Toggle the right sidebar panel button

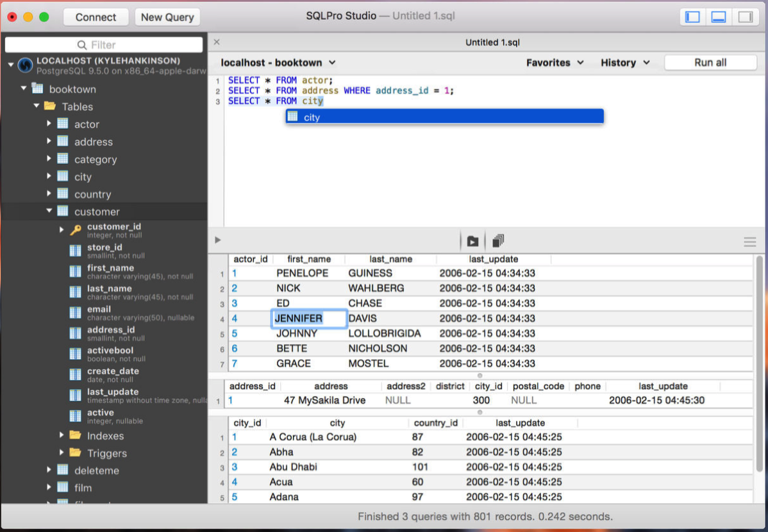pos(745,17)
